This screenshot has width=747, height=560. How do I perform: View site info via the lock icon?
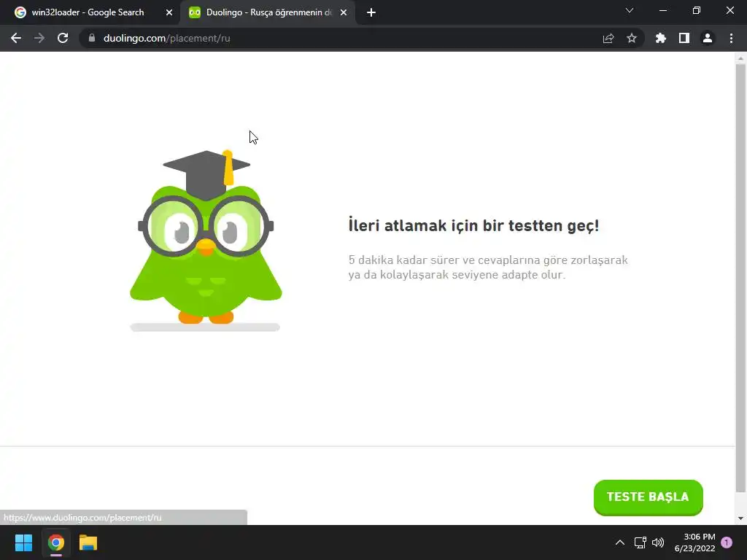pos(92,38)
